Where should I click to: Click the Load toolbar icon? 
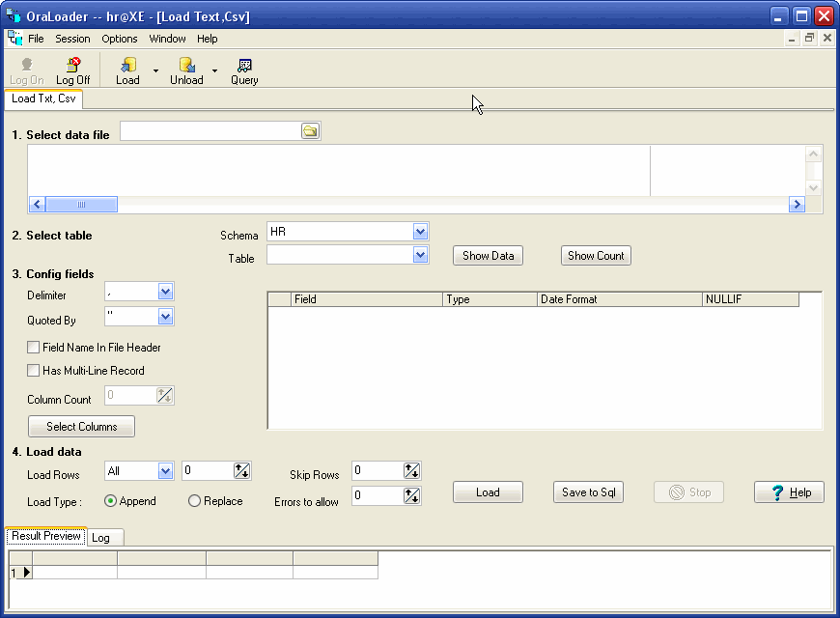pos(127,71)
